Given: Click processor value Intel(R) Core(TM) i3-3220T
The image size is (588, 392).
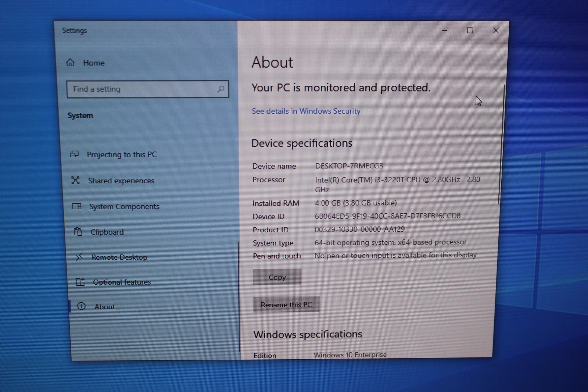Looking at the screenshot, I should [398, 184].
